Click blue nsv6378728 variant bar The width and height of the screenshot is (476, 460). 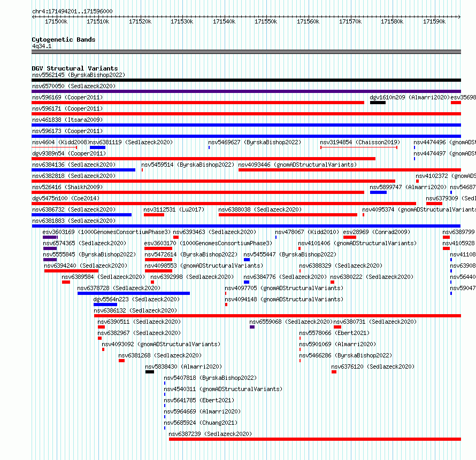(134, 293)
